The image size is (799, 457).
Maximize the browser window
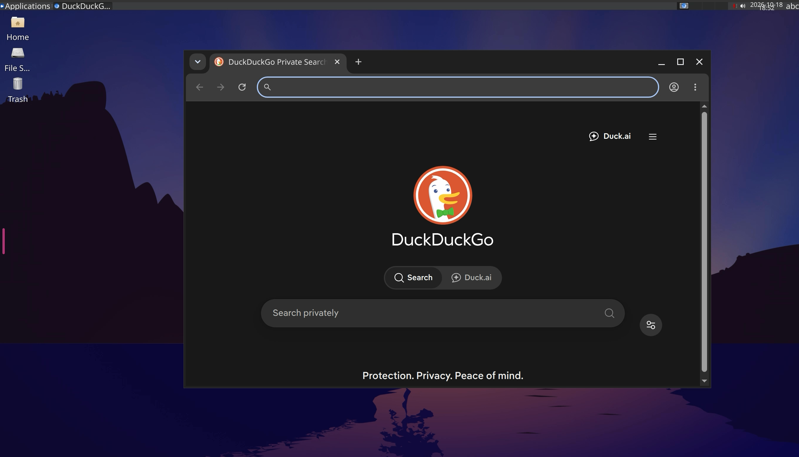pyautogui.click(x=680, y=62)
